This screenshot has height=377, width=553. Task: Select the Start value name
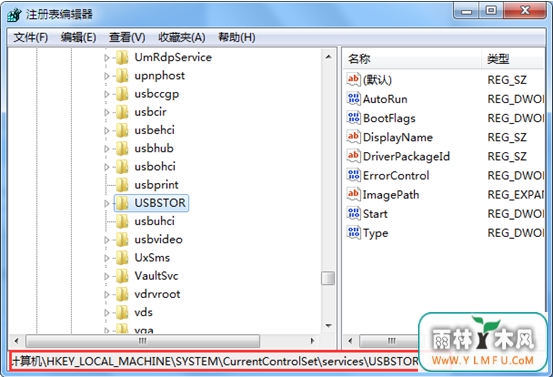click(375, 214)
